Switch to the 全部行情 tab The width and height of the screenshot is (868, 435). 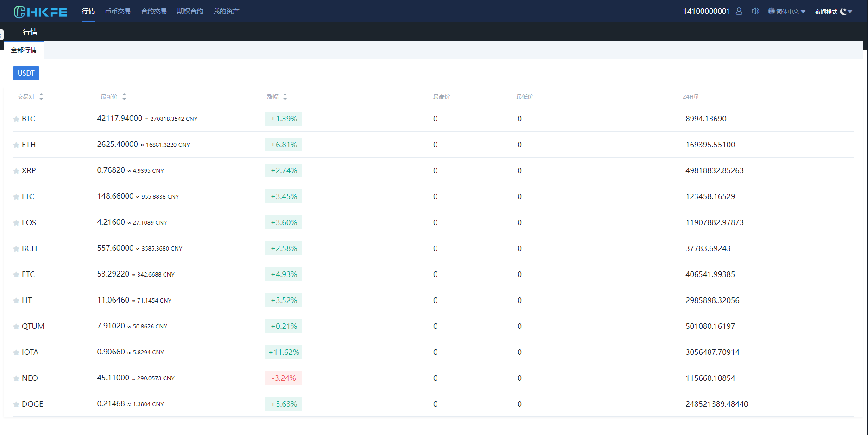[24, 50]
